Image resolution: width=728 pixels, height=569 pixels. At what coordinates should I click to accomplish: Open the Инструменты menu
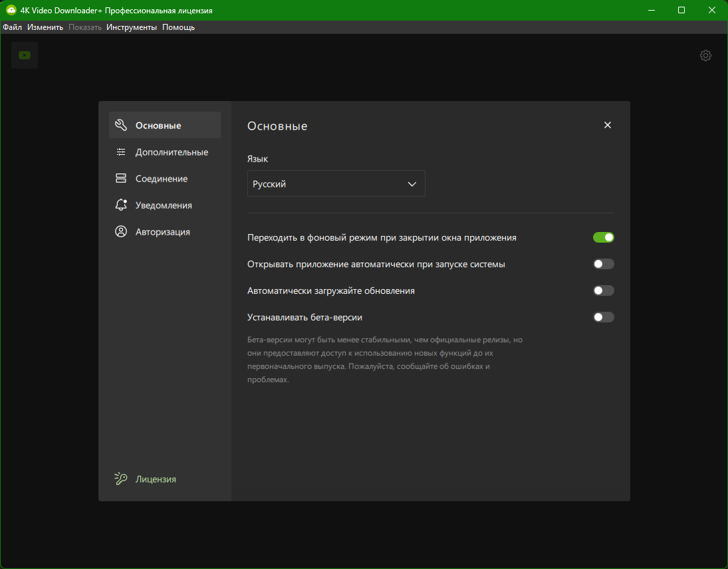click(132, 27)
